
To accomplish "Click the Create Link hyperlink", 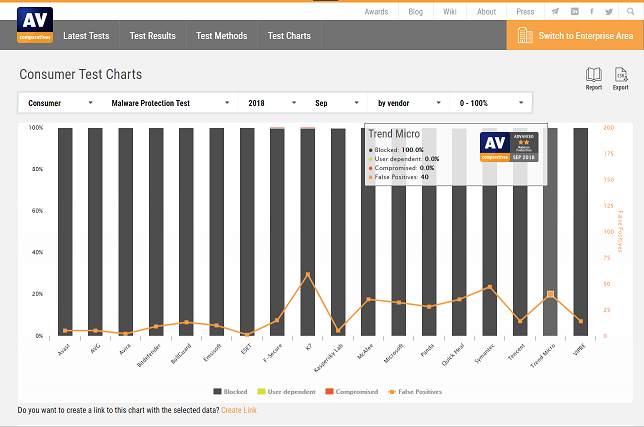I will tap(239, 410).
